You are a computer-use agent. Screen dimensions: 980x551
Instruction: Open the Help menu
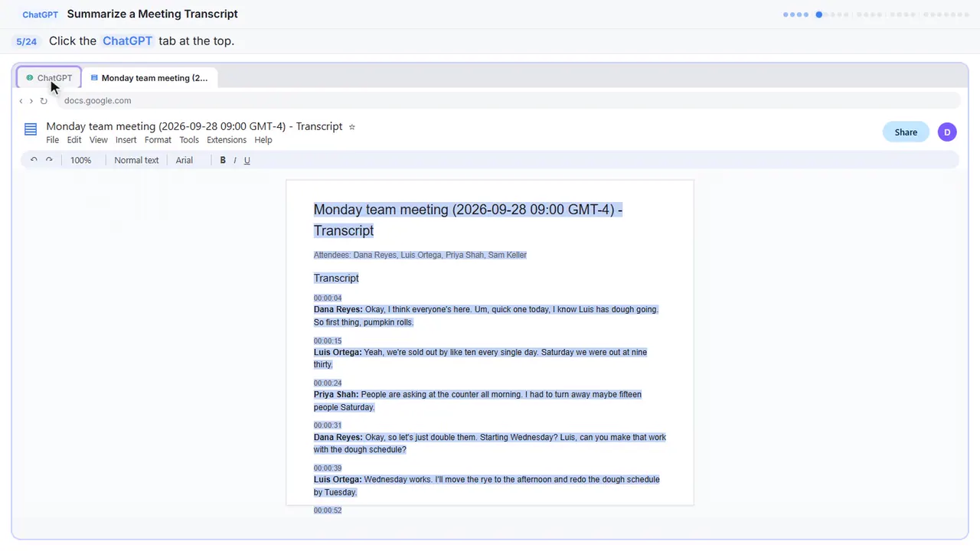coord(263,140)
